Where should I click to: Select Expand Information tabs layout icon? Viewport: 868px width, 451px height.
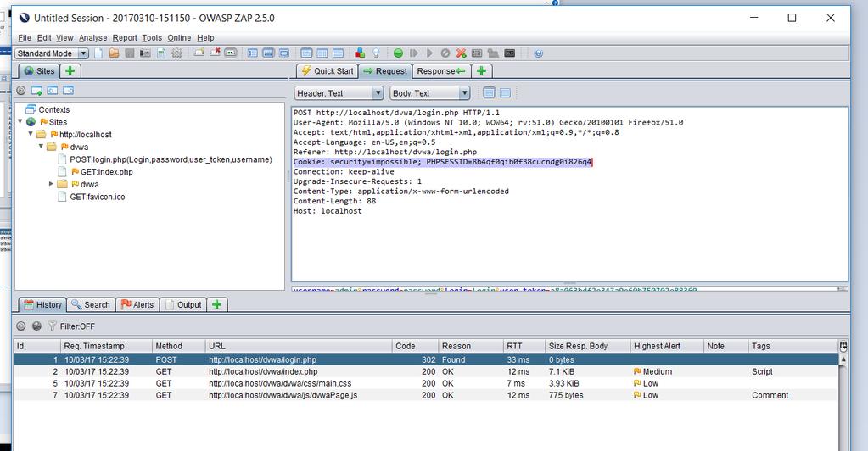(268, 53)
